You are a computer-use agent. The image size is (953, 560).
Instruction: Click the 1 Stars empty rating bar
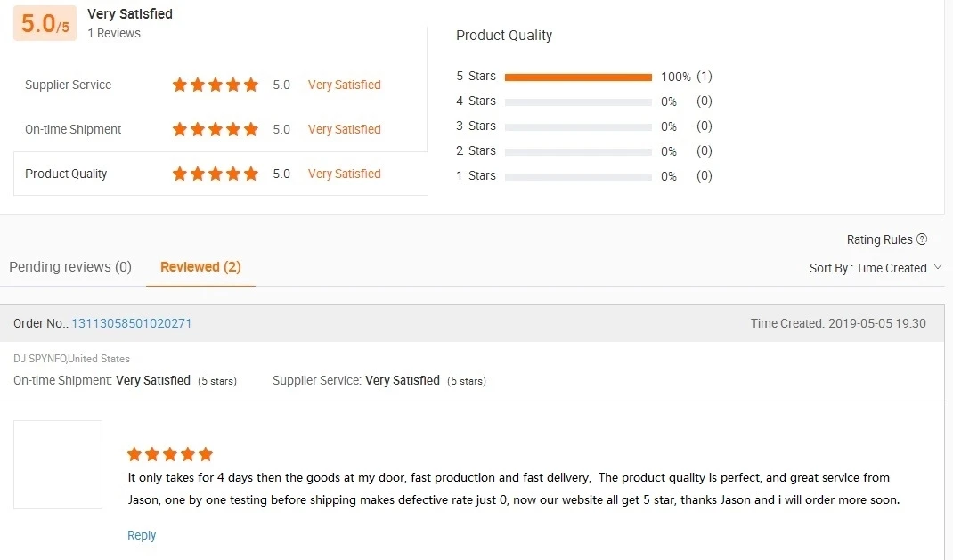[578, 176]
